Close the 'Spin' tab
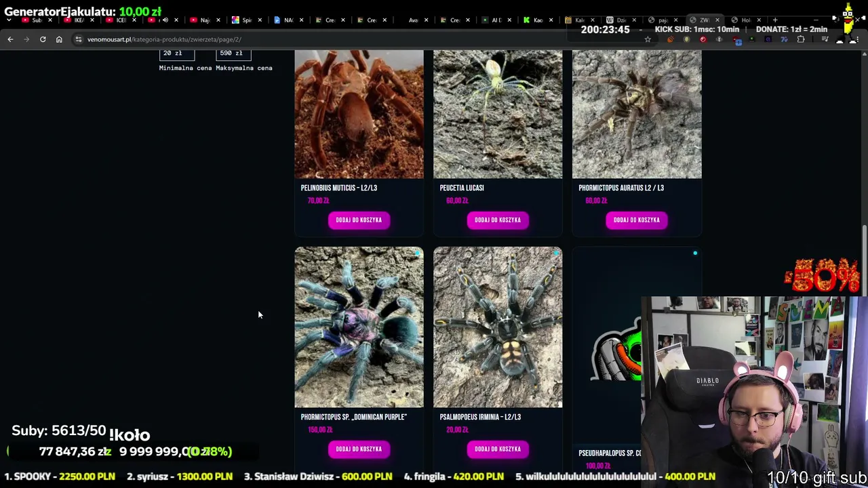Screen dimensions: 868x488 tap(260, 20)
